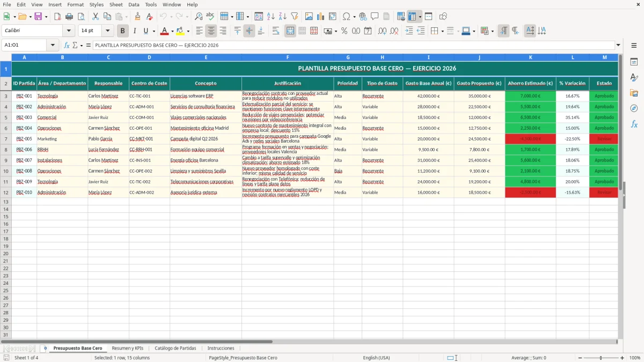Open the Font Name dropdown
Viewport: 644px width, 362px height.
coord(69,31)
